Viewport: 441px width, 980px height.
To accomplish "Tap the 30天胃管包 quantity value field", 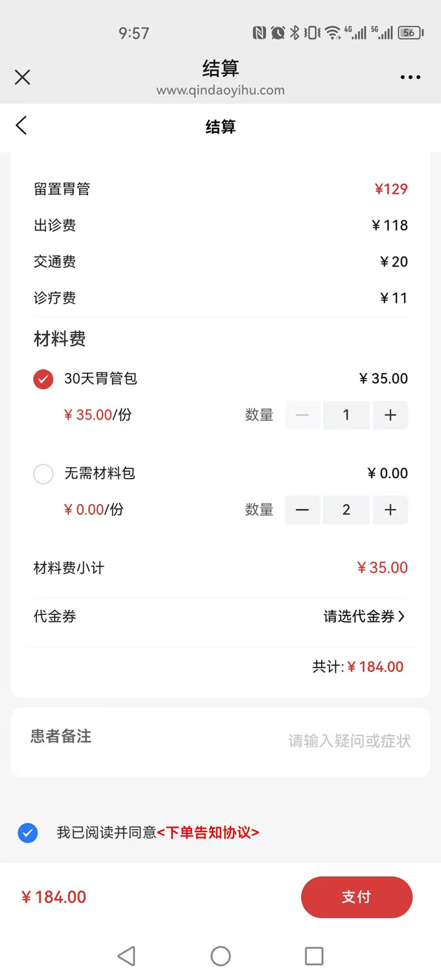I will pos(346,415).
